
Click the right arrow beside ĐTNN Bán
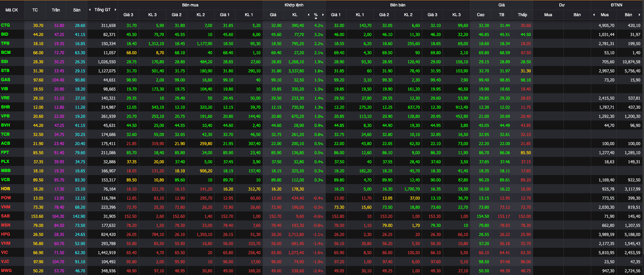tap(639, 15)
